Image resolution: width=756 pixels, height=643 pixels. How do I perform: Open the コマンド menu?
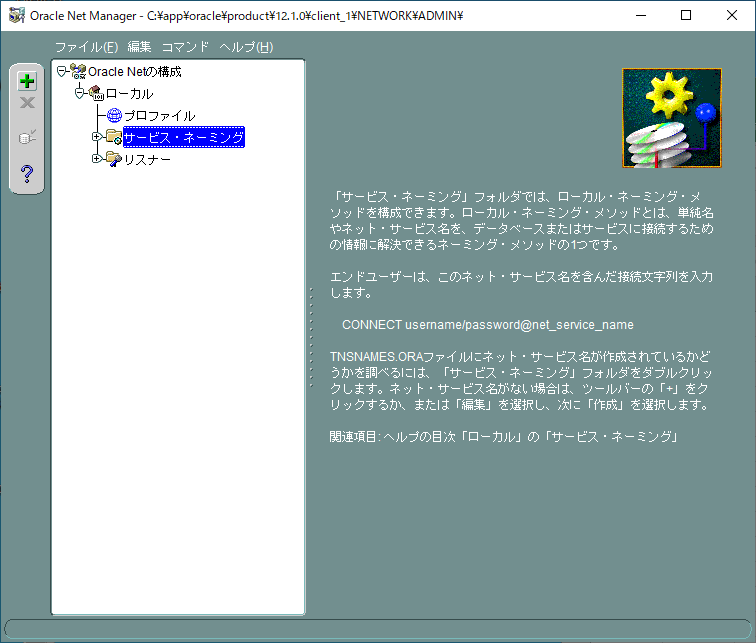pyautogui.click(x=185, y=47)
